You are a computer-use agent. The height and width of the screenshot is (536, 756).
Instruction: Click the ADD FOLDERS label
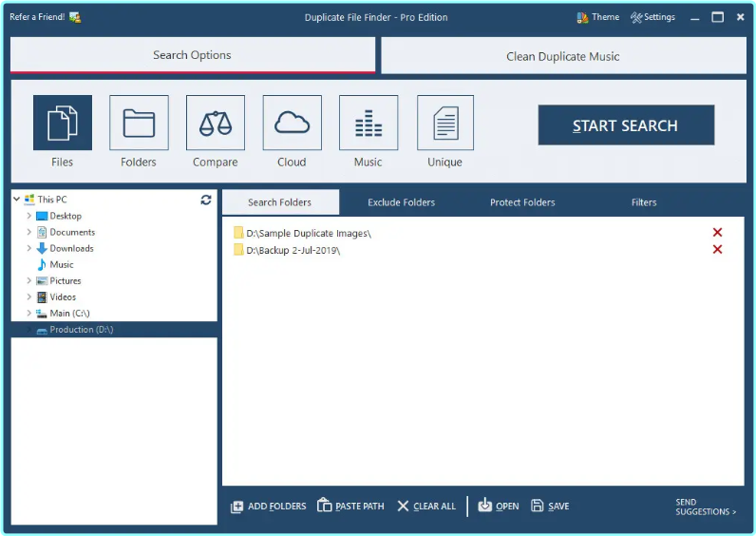click(x=276, y=507)
